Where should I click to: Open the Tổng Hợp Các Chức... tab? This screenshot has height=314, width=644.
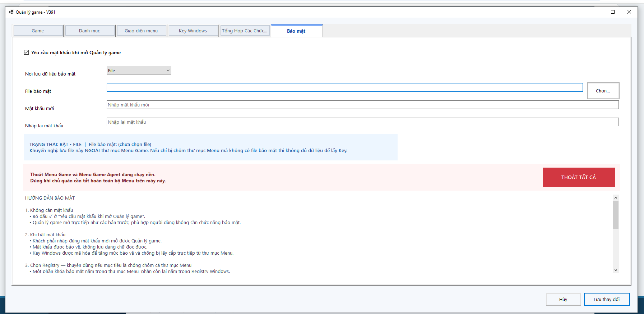(245, 31)
